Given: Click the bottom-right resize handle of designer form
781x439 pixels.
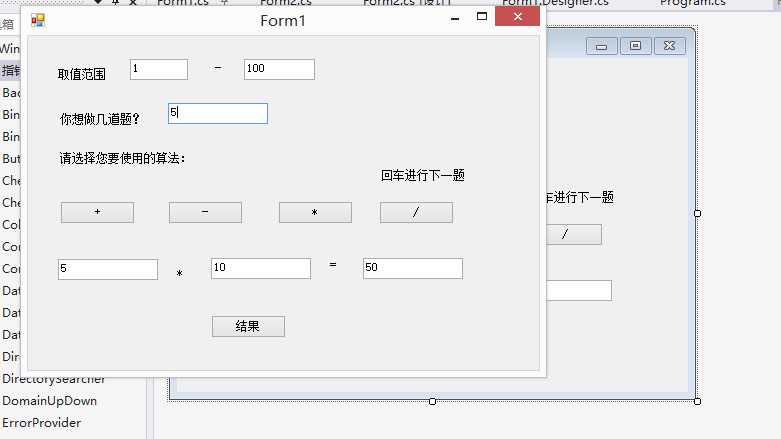Looking at the screenshot, I should pos(697,401).
